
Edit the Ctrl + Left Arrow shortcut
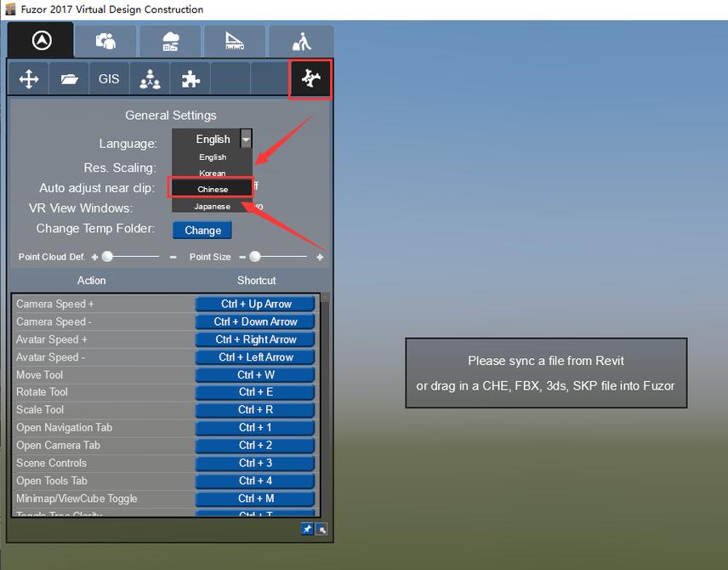tap(255, 357)
